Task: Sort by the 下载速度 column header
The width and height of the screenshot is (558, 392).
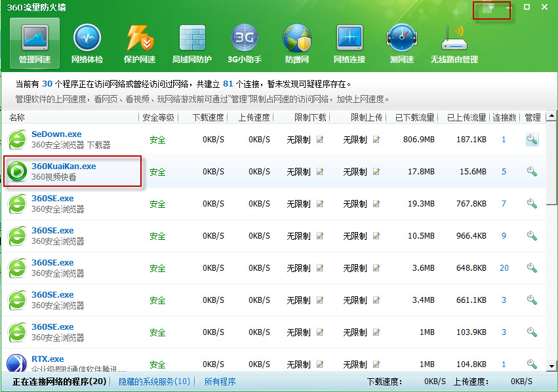Action: click(x=208, y=117)
